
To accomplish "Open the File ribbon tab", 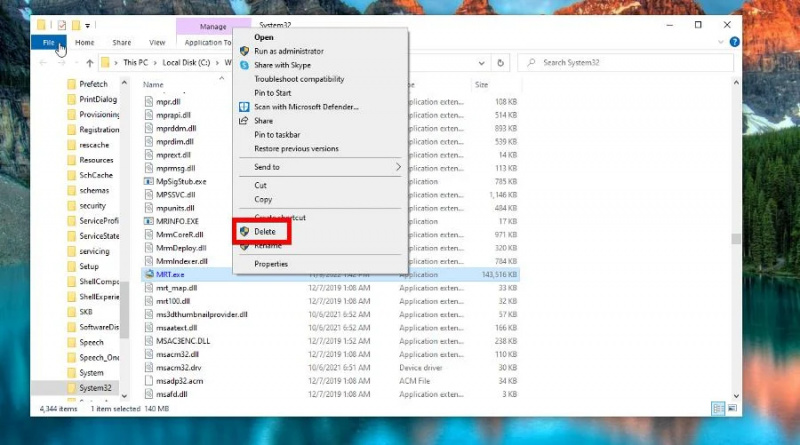I will (x=48, y=42).
